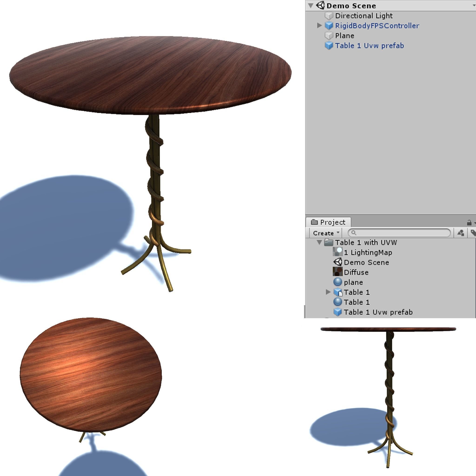Focus the Project search field

(399, 233)
